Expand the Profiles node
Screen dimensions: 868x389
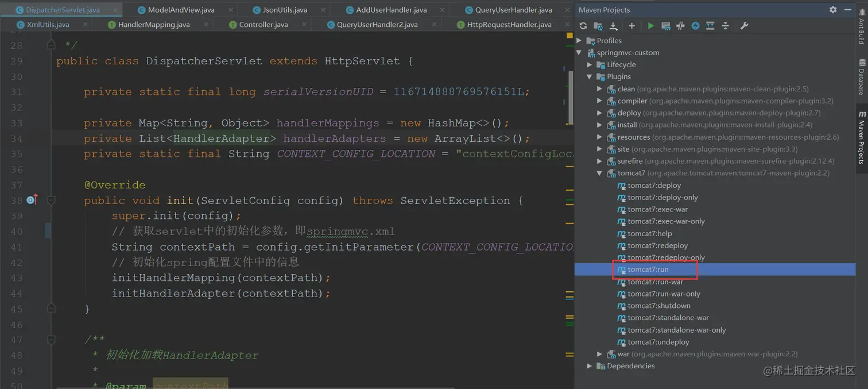point(579,41)
